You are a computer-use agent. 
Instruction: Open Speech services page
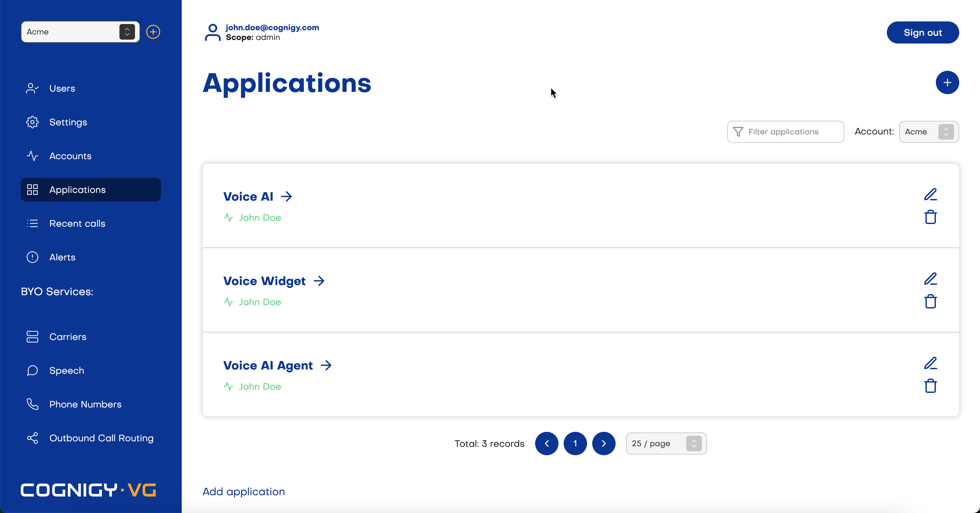(x=91, y=371)
